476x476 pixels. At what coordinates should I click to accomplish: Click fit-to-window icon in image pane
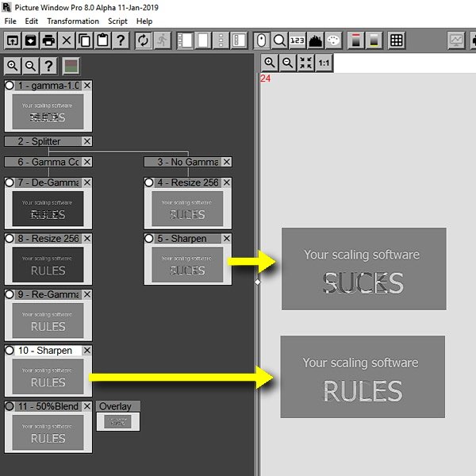tap(305, 63)
